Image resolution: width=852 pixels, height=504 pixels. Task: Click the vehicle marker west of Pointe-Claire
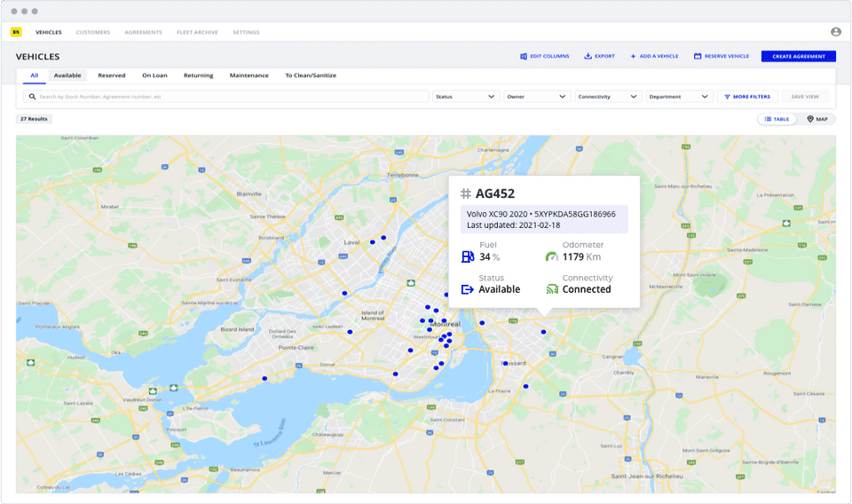coord(264,379)
